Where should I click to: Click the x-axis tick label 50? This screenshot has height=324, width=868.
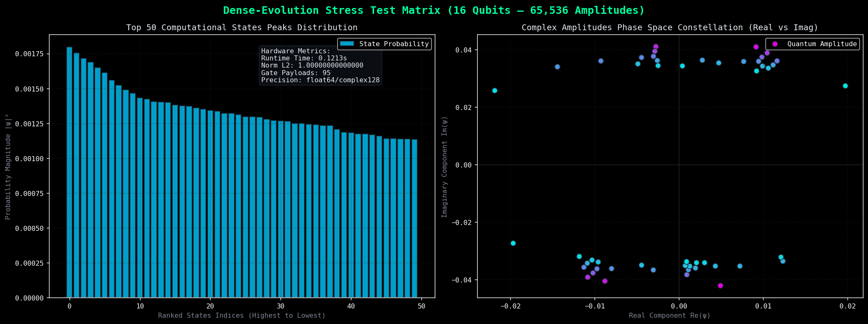[x=421, y=306]
